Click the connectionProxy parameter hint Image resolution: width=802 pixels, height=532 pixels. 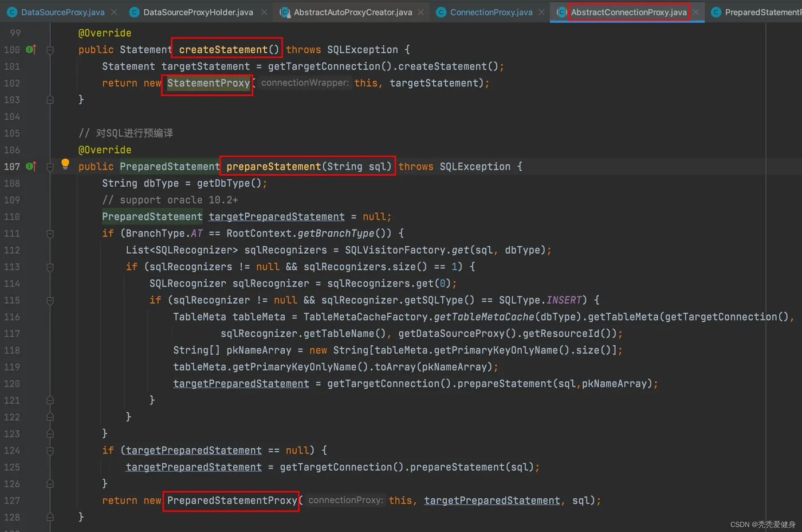(x=345, y=501)
